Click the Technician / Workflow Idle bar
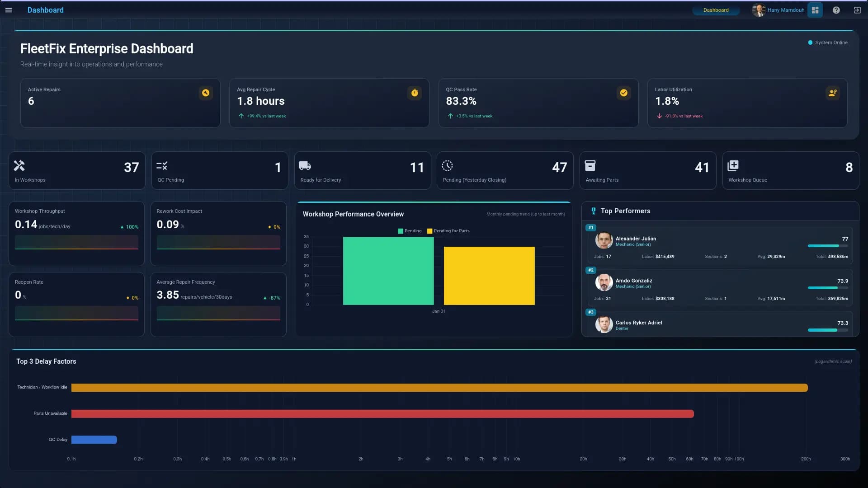 pyautogui.click(x=439, y=388)
